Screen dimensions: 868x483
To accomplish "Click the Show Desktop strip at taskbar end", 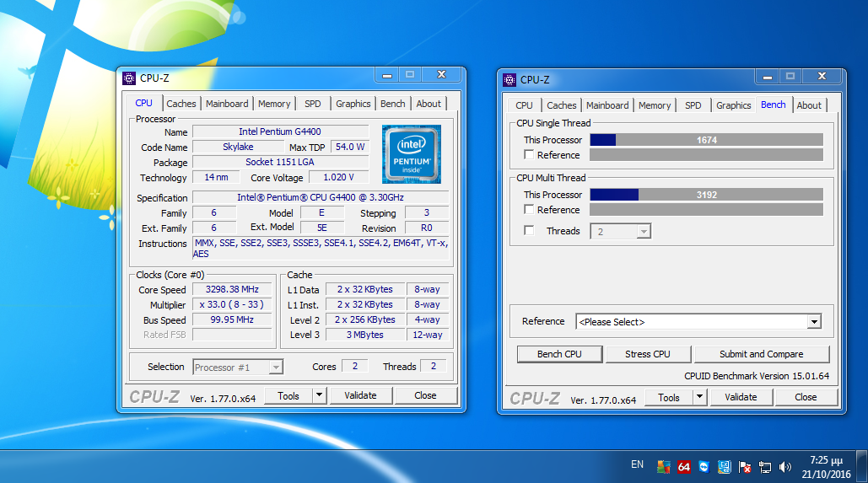I will 862,466.
